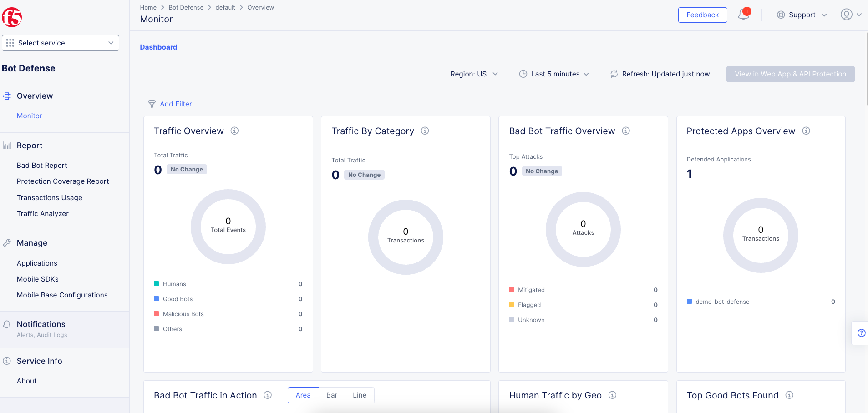Select the Dashboard tab
Viewport: 868px width, 413px height.
coord(158,47)
